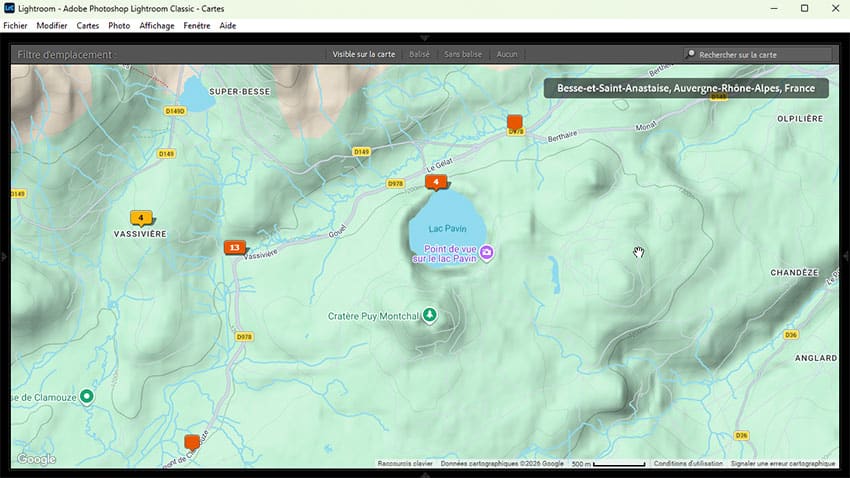This screenshot has height=478, width=850.
Task: Expand the left side panel arrow
Action: pos(5,257)
